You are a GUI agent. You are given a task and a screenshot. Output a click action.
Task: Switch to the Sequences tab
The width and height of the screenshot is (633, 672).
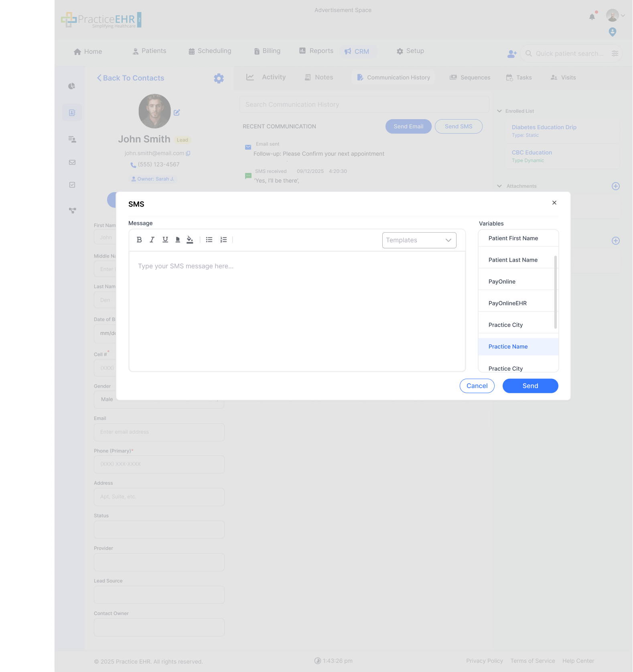(x=470, y=77)
